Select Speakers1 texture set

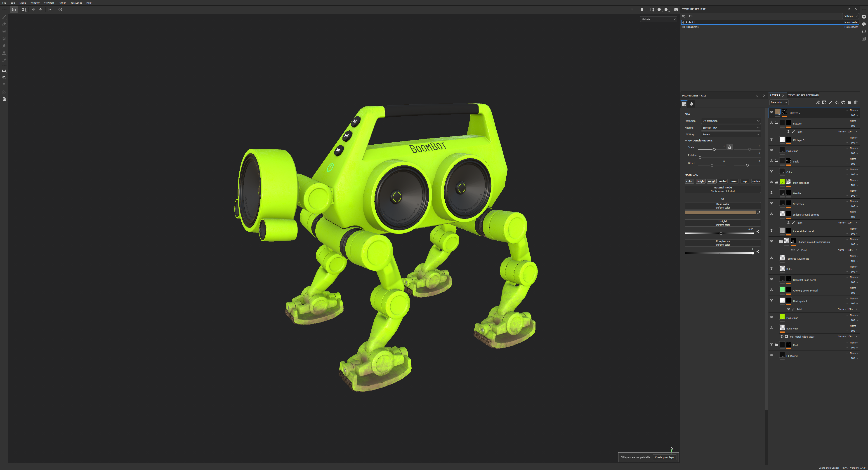point(692,27)
